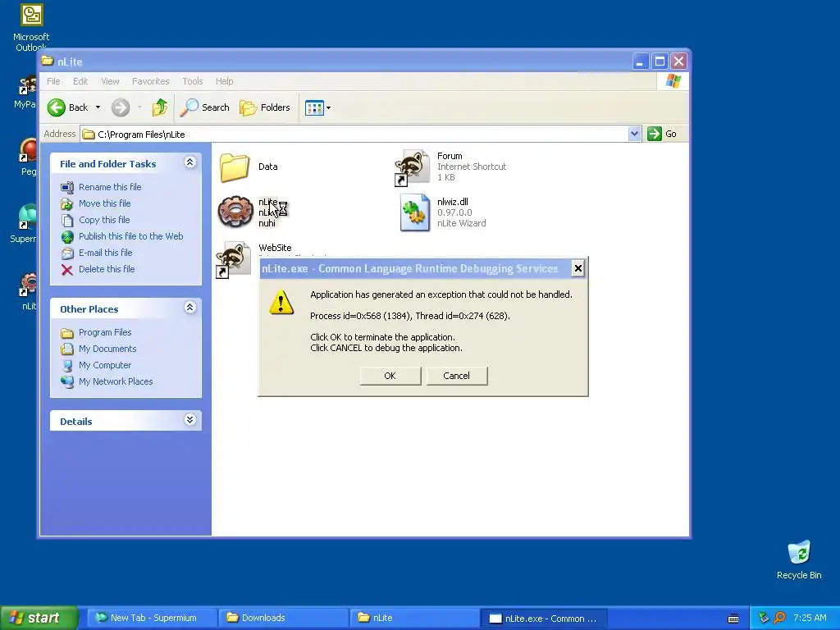840x630 pixels.
Task: Click the red X delete icon
Action: point(67,269)
